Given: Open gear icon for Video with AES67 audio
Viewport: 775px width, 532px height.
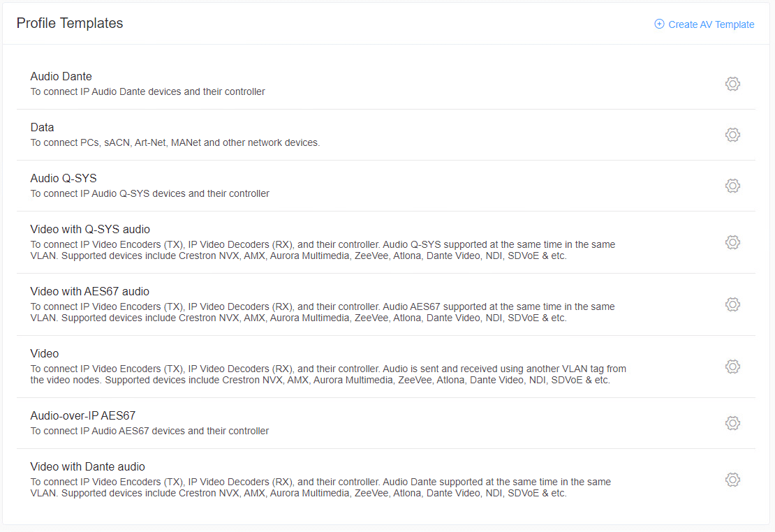Looking at the screenshot, I should click(x=732, y=304).
